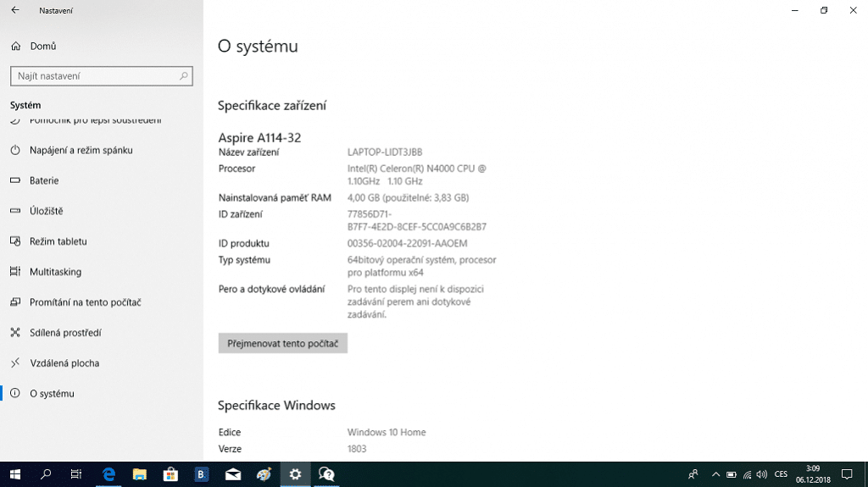Open the Windows Start menu

(x=15, y=474)
